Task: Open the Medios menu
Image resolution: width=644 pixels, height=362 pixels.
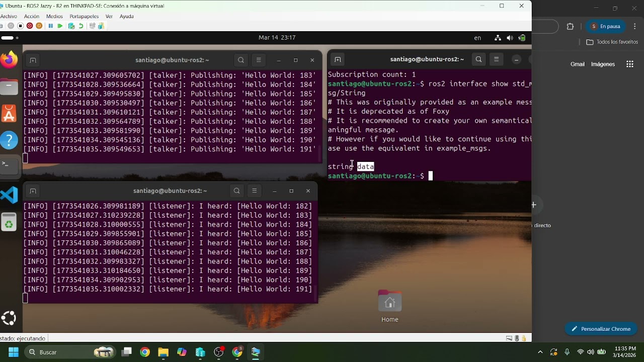Action: tap(54, 16)
